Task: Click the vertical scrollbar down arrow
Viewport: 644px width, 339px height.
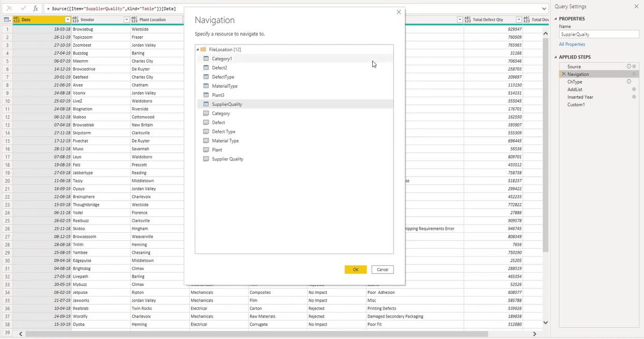Action: [545, 322]
